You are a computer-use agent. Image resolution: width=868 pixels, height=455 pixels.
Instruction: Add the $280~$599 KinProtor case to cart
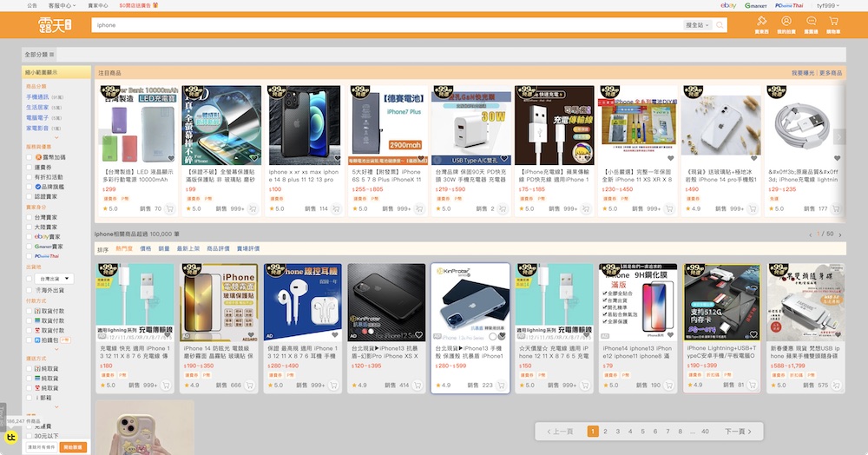(x=501, y=386)
